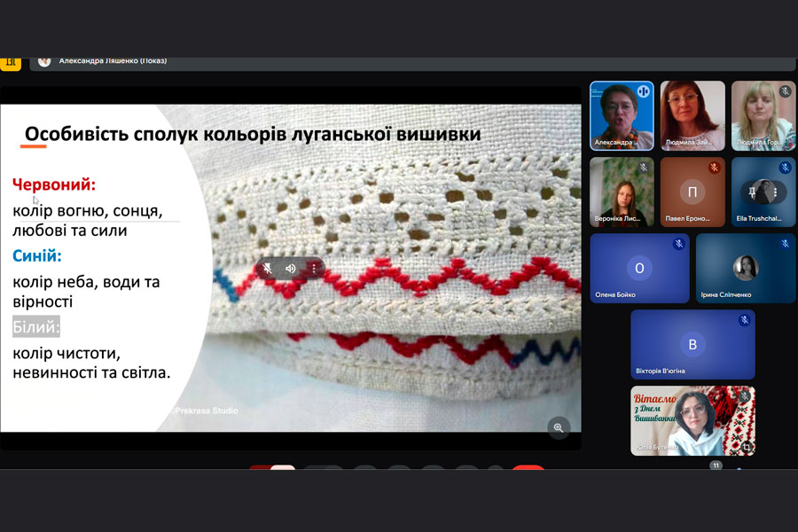The image size is (798, 532).
Task: Click the Ірина Сліпченко name label
Action: coord(726,294)
